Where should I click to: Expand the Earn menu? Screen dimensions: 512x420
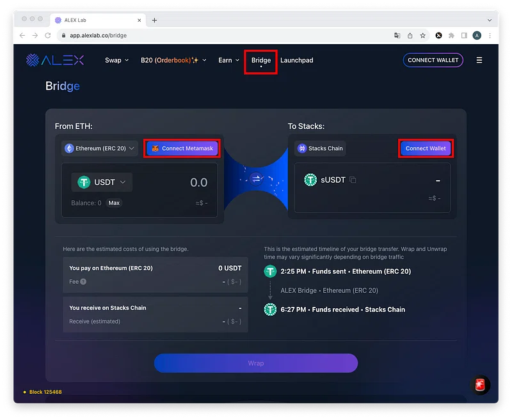pos(228,60)
